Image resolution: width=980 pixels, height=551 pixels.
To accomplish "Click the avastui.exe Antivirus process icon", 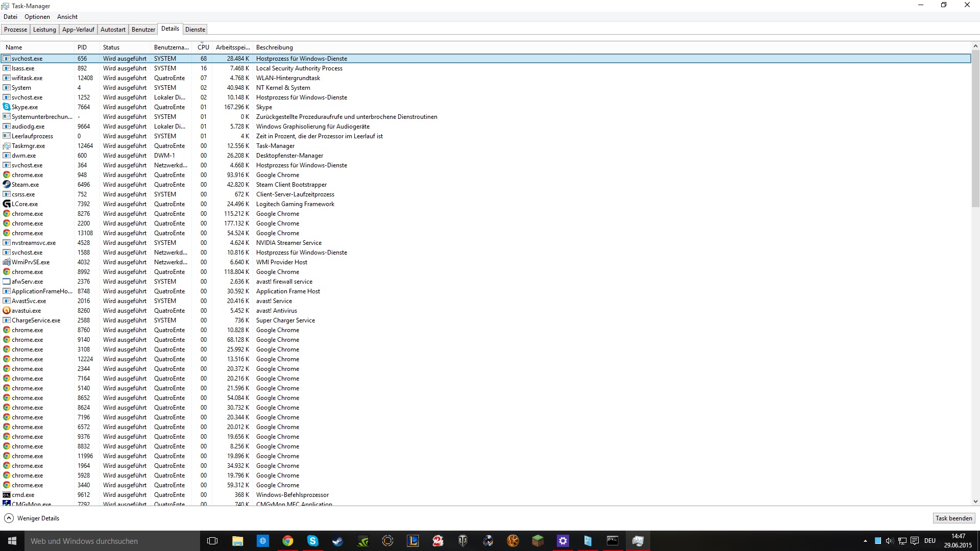I will [7, 311].
